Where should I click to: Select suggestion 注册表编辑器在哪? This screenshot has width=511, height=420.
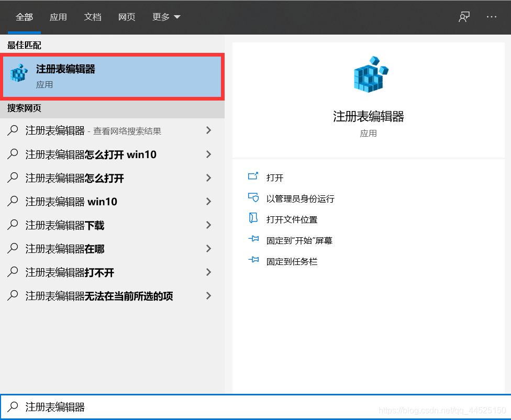point(112,249)
